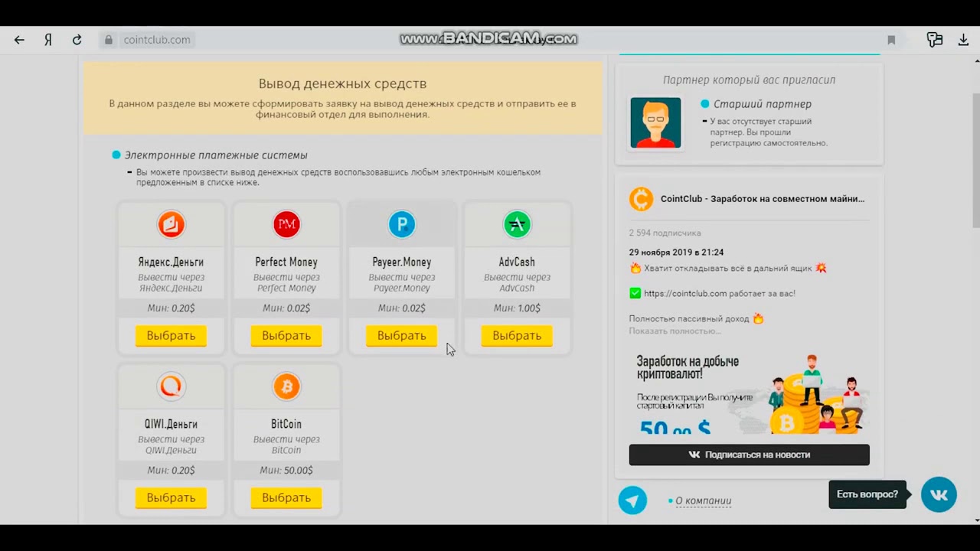980x551 pixels.
Task: Select Яндекс.Деньги with Выбрать button
Action: point(171,336)
